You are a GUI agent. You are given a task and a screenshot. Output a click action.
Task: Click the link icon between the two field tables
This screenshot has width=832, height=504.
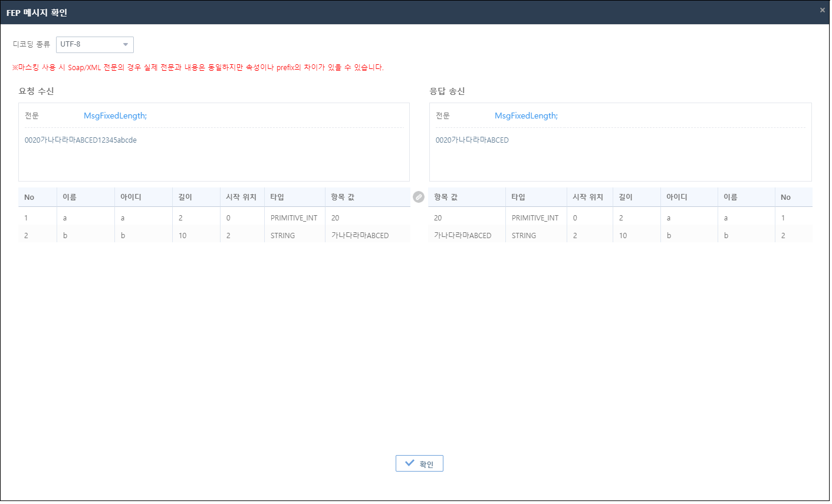(x=419, y=197)
